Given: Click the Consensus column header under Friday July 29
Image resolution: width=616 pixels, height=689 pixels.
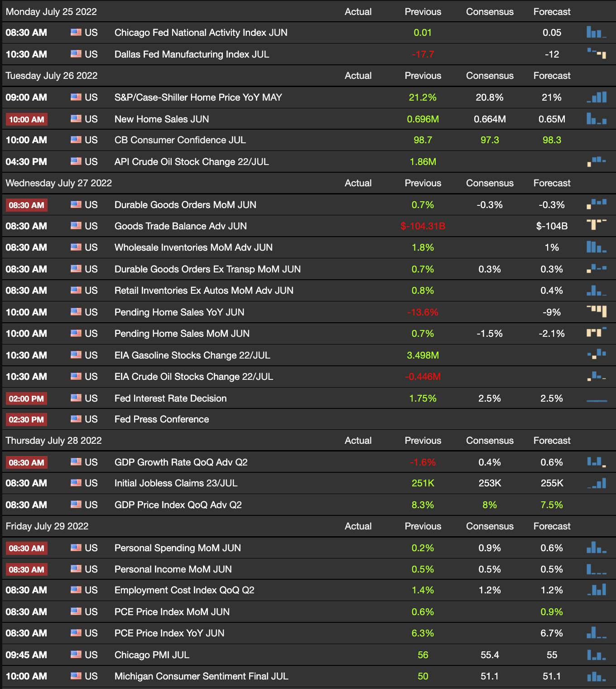Looking at the screenshot, I should point(490,526).
